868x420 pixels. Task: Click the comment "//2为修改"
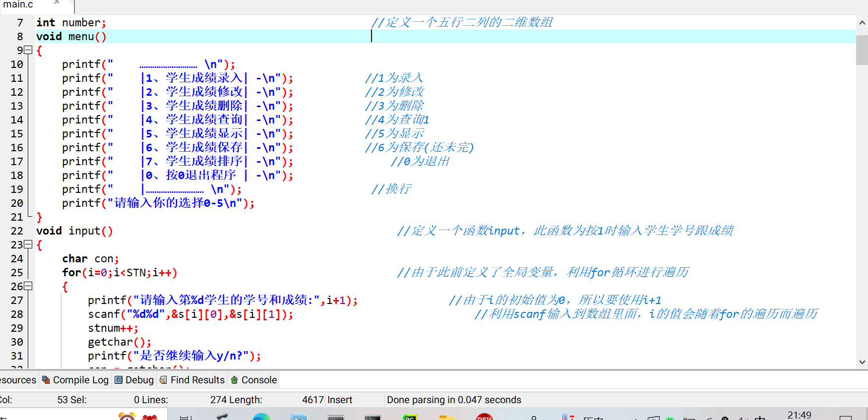click(x=394, y=92)
